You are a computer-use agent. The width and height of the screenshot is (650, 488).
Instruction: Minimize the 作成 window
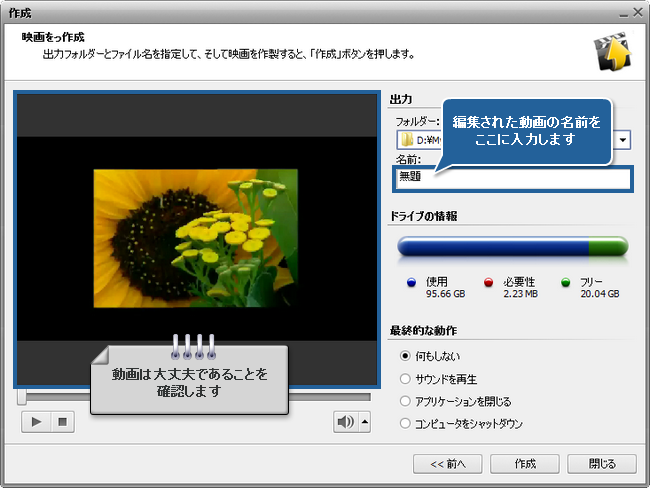(x=623, y=14)
